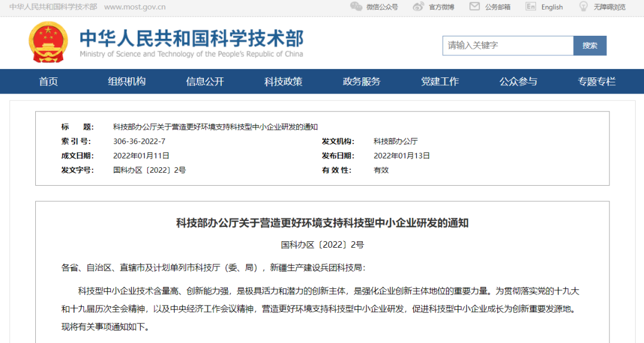Click the salutation line 各省、自治区、直辖市
This screenshot has height=343, width=644.
point(213,268)
